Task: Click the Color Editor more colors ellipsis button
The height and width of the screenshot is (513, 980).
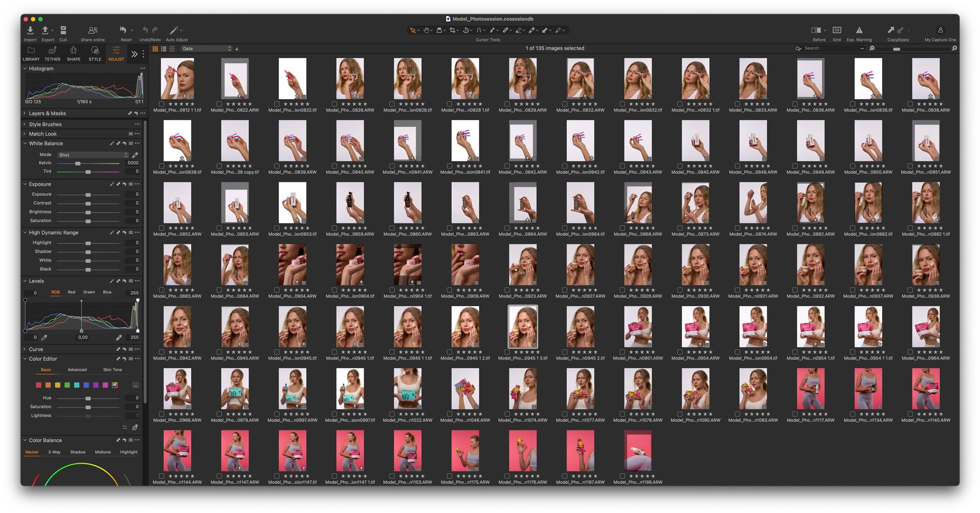Action: 136,385
